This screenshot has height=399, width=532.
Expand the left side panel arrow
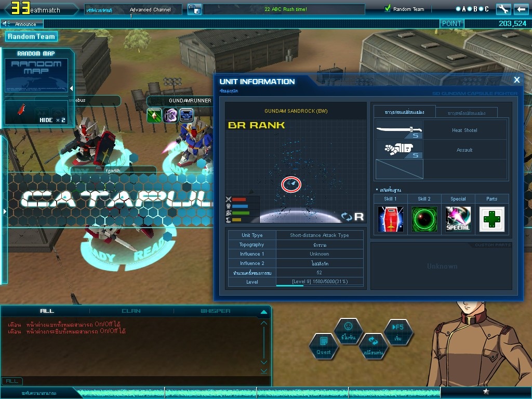(4, 211)
